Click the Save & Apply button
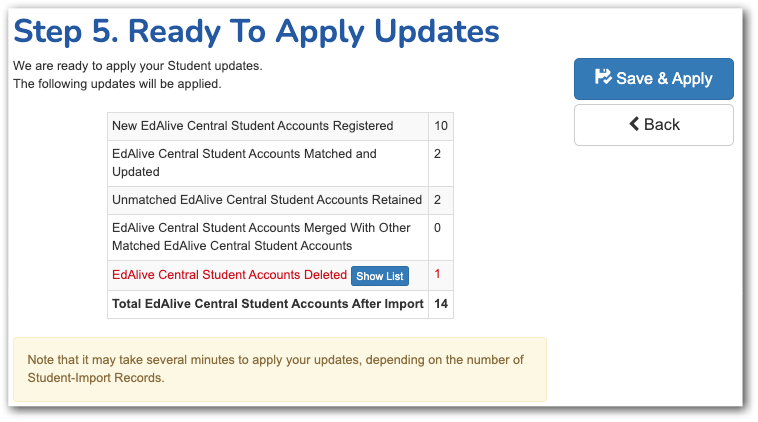758x422 pixels. (x=654, y=79)
